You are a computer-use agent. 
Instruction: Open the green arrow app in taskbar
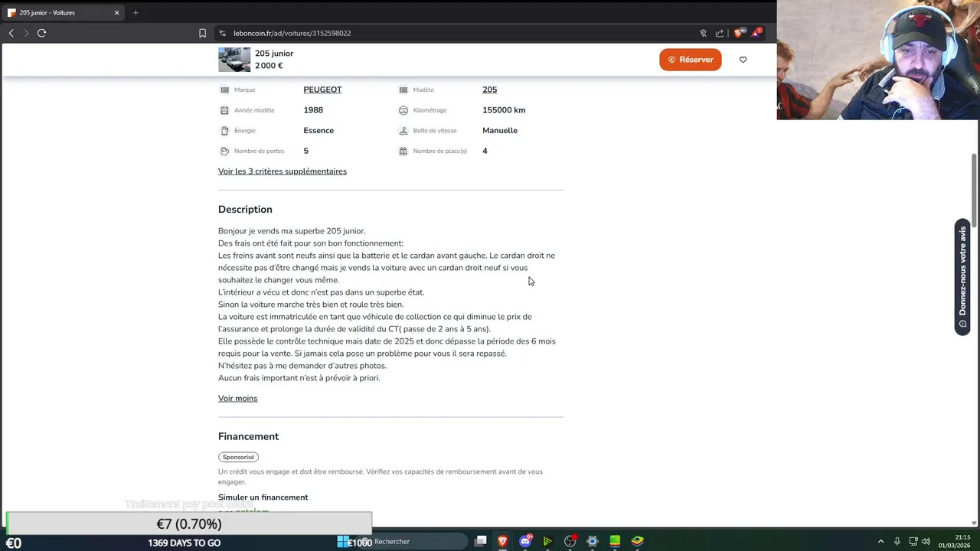[547, 541]
